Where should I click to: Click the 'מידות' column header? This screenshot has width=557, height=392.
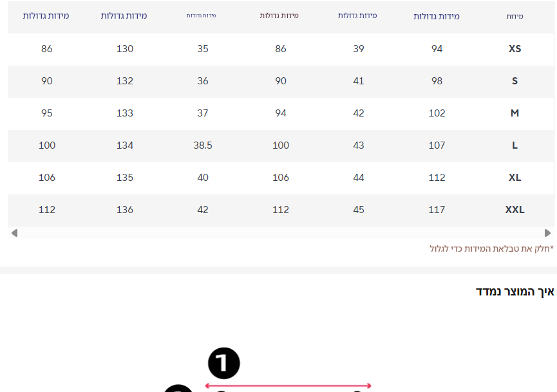[x=515, y=16]
